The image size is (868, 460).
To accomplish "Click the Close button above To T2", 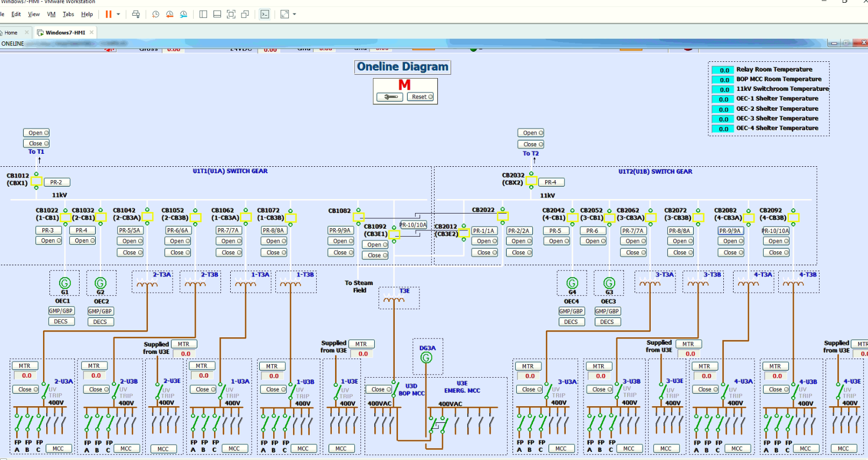I will point(531,144).
